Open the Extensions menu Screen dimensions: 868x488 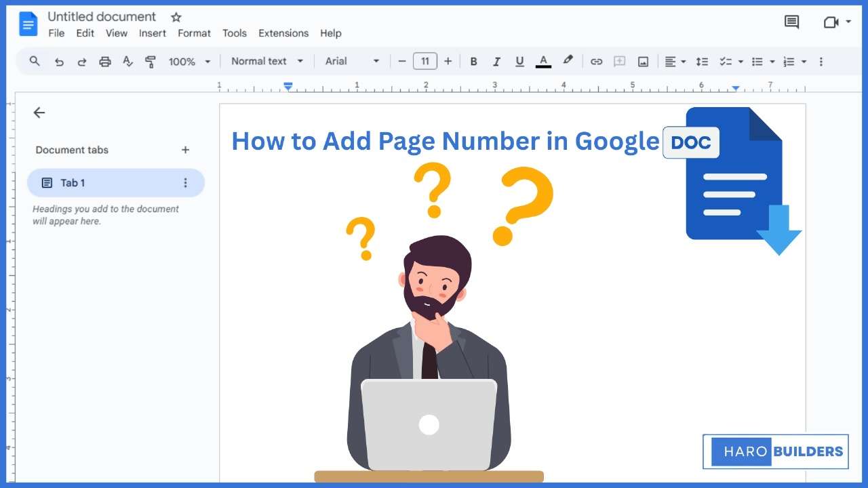(x=283, y=33)
